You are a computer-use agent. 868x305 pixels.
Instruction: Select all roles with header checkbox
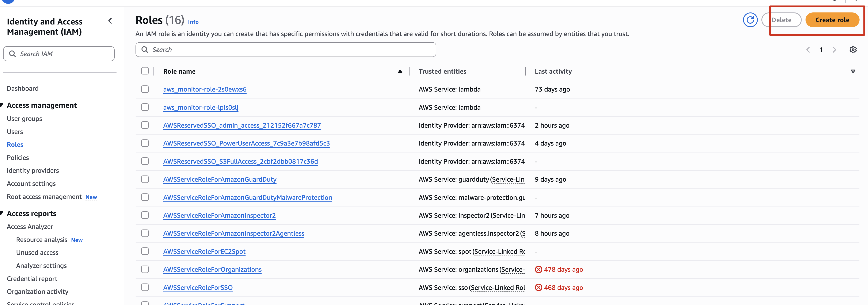[x=145, y=71]
